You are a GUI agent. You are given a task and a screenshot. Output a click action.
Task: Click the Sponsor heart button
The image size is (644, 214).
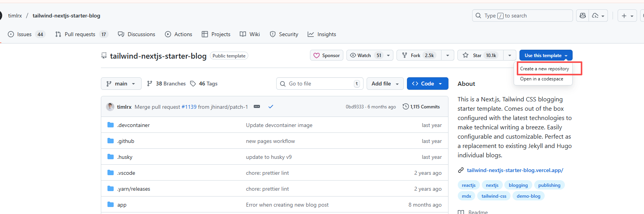point(327,56)
